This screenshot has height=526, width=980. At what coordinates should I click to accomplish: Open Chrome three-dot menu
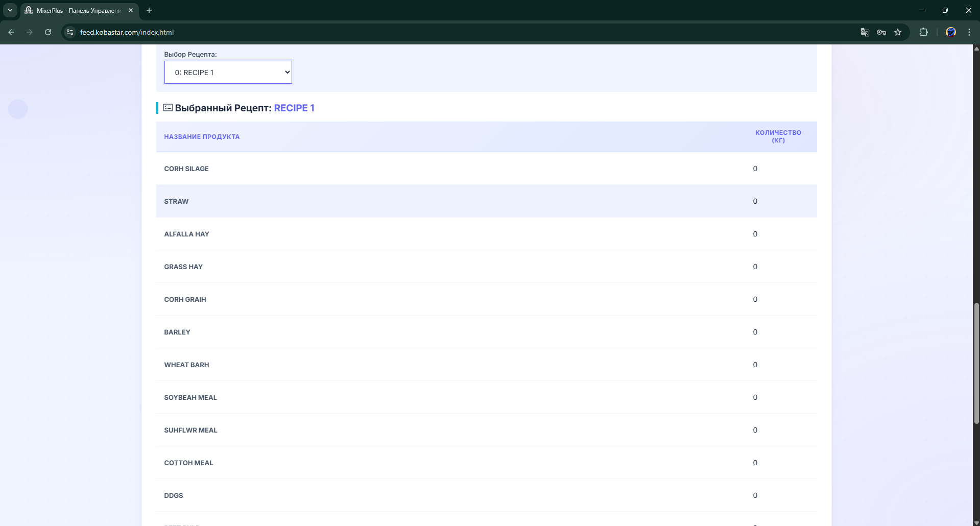point(969,32)
